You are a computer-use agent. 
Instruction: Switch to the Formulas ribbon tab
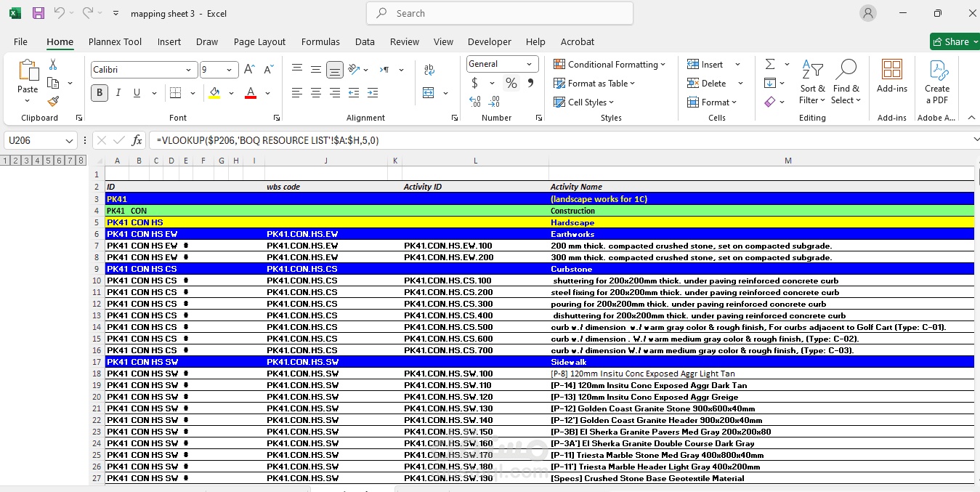[320, 41]
